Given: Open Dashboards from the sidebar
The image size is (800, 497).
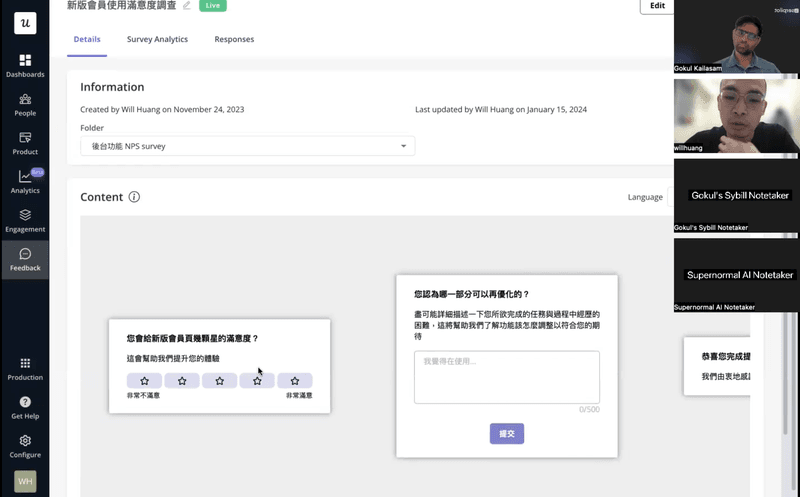Looking at the screenshot, I should [25, 65].
